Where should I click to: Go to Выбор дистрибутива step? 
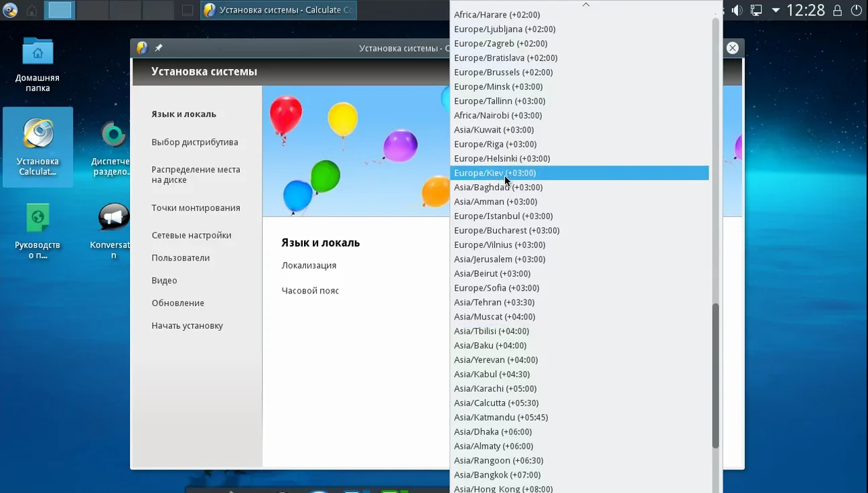194,142
